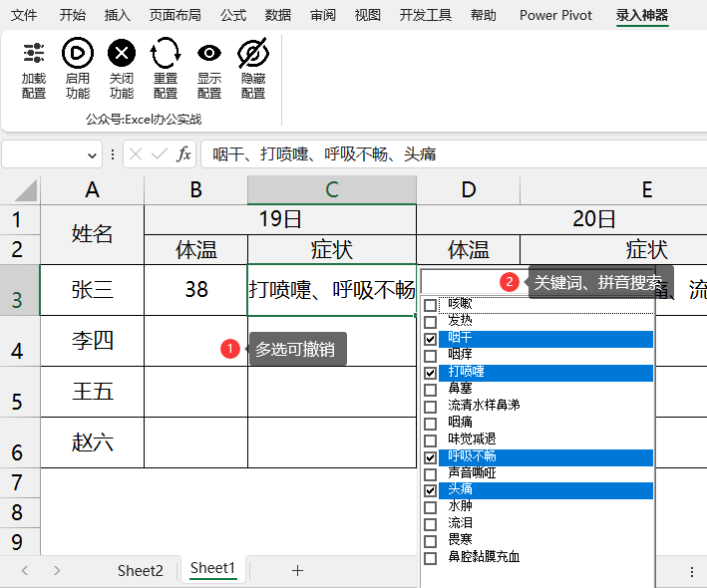The image size is (707, 588).
Task: Click the 加载配置 load config icon
Action: coord(33,53)
